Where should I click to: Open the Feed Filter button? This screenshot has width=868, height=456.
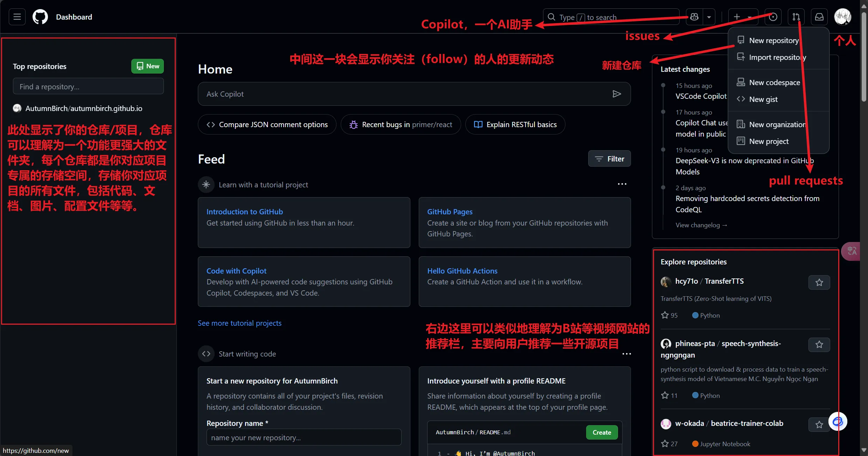click(x=609, y=159)
